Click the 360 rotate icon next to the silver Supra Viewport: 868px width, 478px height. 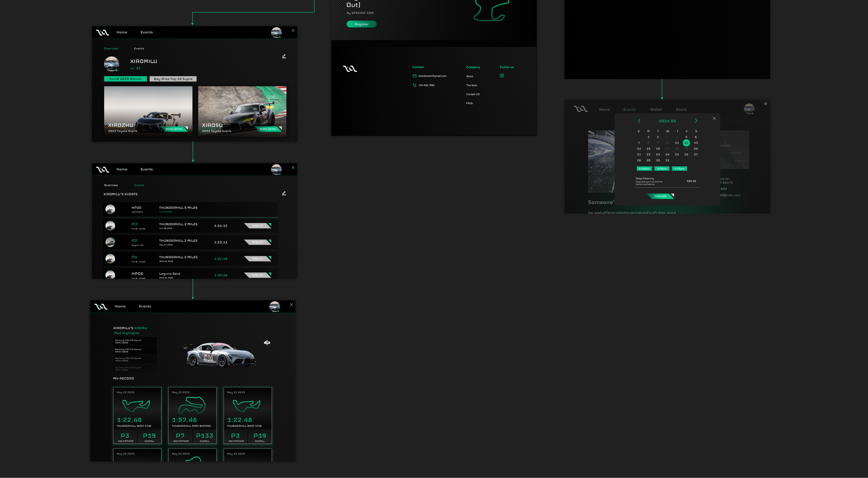[x=267, y=343]
